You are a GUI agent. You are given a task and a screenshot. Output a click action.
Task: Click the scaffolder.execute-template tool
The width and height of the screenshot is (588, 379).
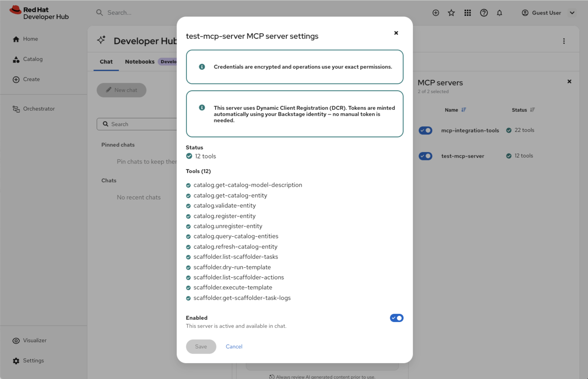pos(233,287)
